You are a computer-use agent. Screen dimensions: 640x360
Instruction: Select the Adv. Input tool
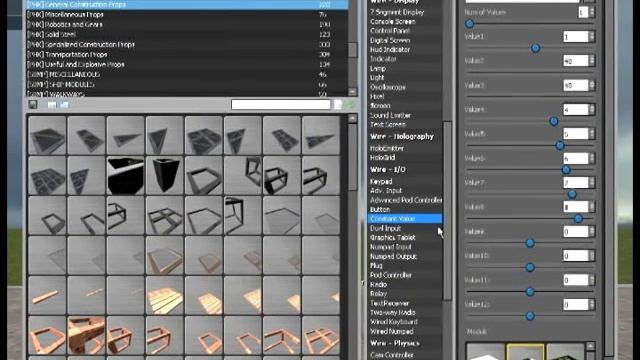(386, 191)
